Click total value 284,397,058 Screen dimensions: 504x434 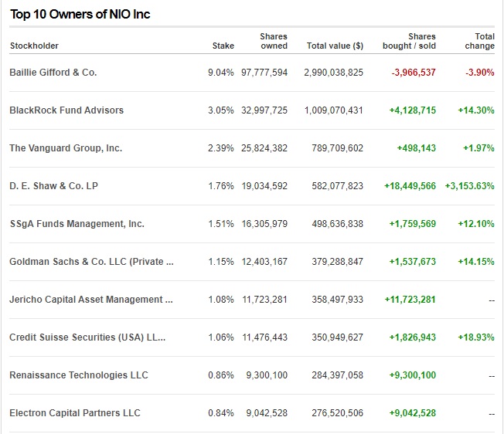[x=338, y=375]
